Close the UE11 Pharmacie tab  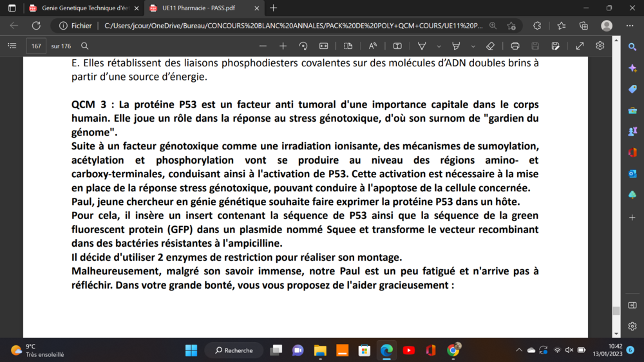point(256,8)
